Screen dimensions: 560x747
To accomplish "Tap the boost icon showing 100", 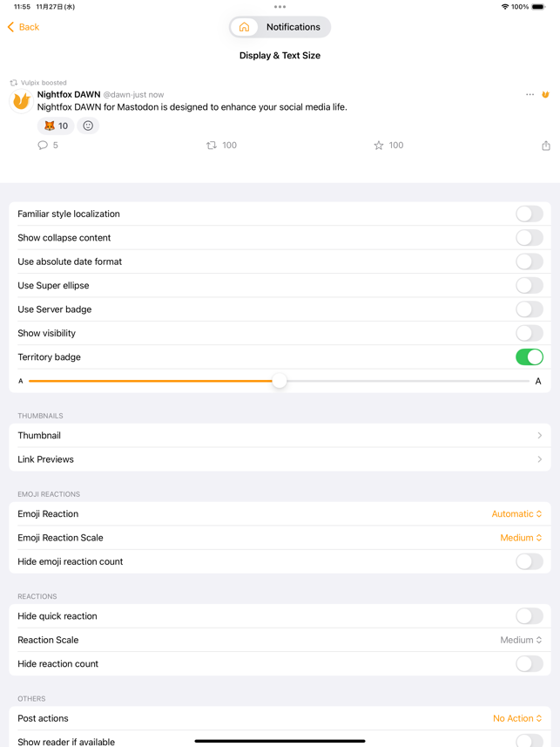I will 212,146.
